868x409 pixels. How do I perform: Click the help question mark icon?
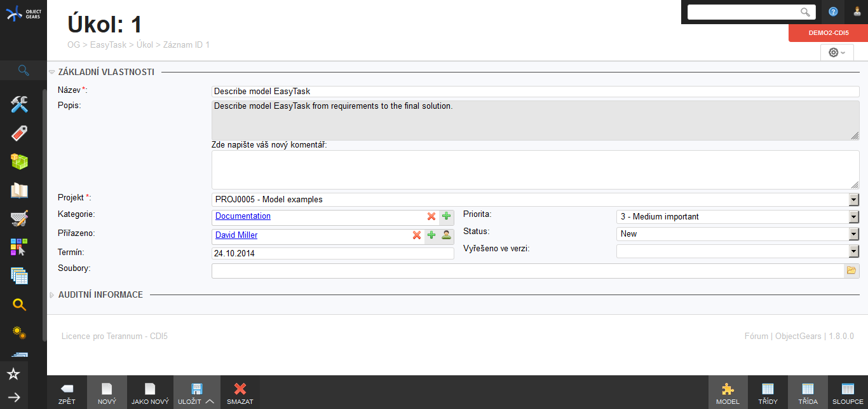833,12
